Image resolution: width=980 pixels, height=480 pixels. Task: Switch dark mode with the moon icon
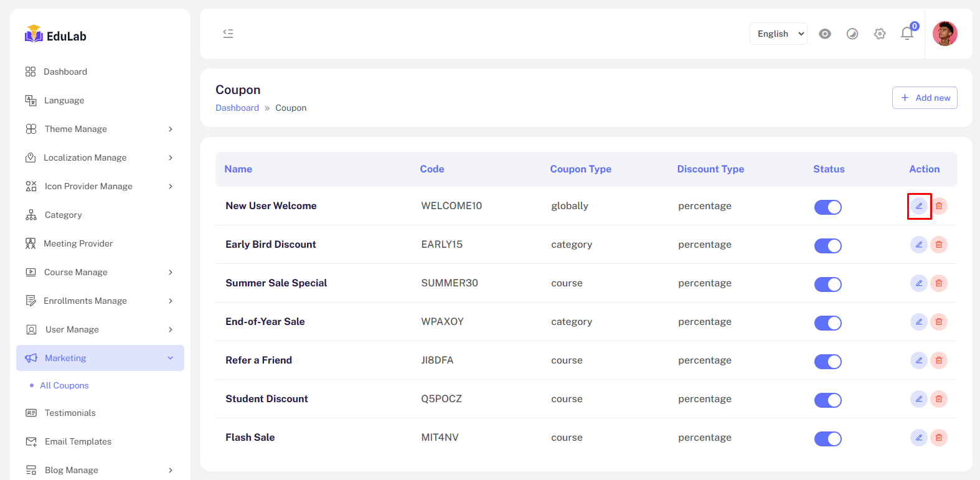coord(852,34)
